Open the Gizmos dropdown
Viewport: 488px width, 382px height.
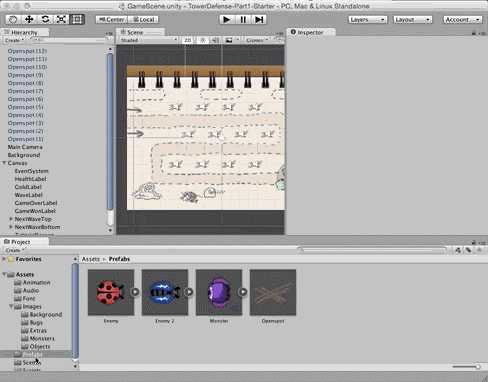(x=257, y=40)
